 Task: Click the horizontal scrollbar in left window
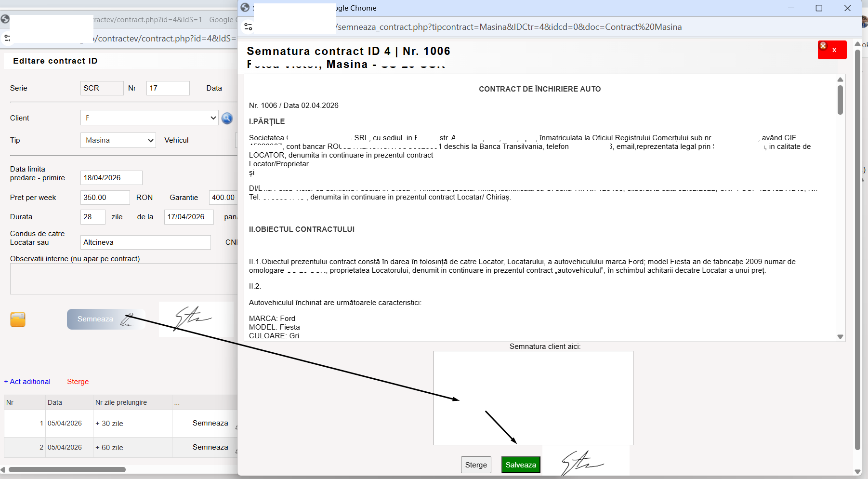(67, 469)
